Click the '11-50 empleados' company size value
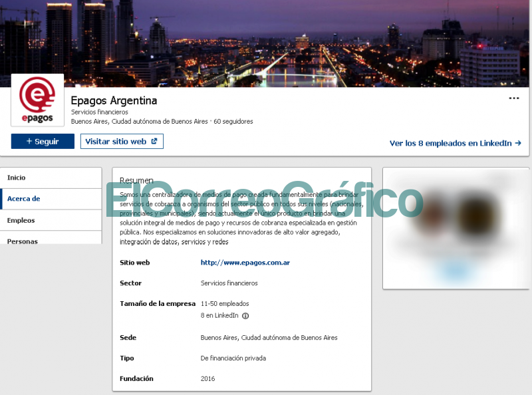This screenshot has width=532, height=395. (x=225, y=304)
